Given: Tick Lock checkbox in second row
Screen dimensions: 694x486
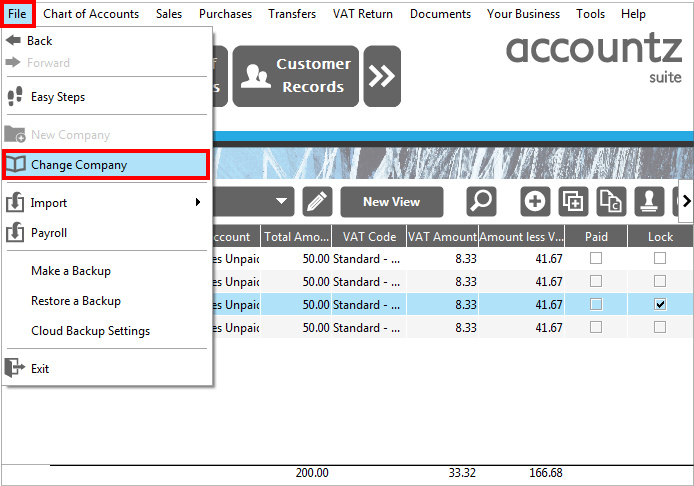Looking at the screenshot, I should pyautogui.click(x=660, y=281).
